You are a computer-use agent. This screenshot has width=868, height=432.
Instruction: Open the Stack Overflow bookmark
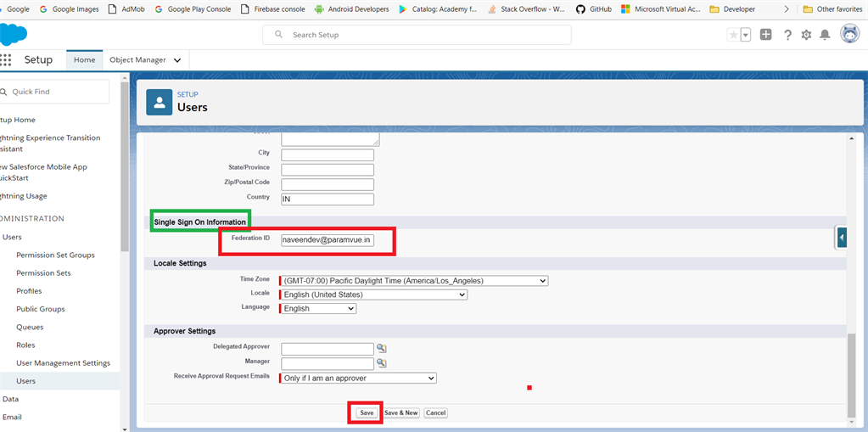click(x=526, y=9)
